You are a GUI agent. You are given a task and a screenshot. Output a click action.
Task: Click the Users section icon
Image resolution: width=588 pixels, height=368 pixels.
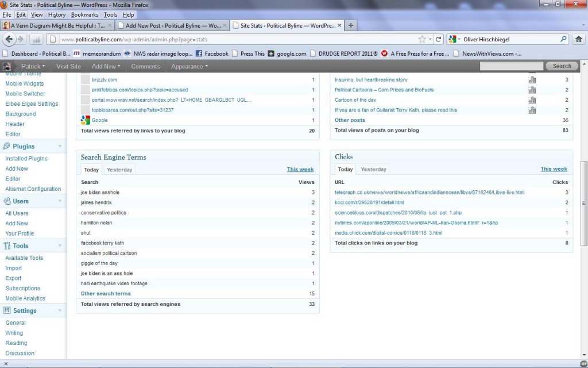tap(7, 201)
